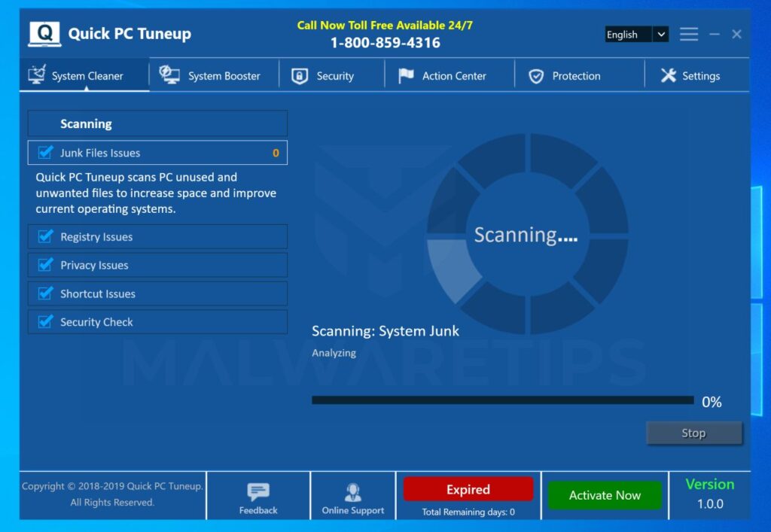771x532 pixels.
Task: Select the Privacy Issues row label
Action: [94, 266]
